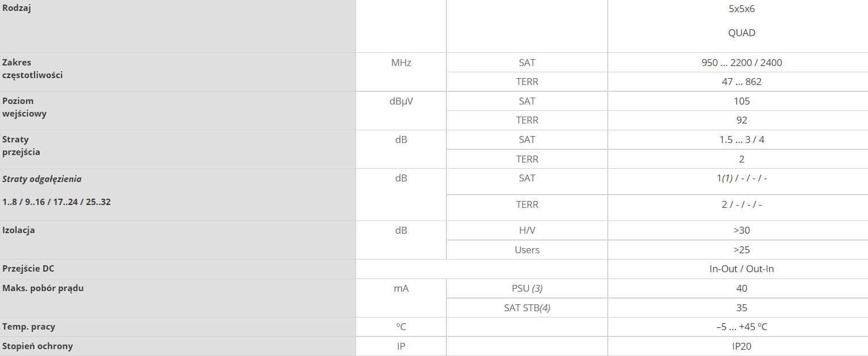Click the H/V isolation cell
The image size is (868, 356).
point(527,230)
